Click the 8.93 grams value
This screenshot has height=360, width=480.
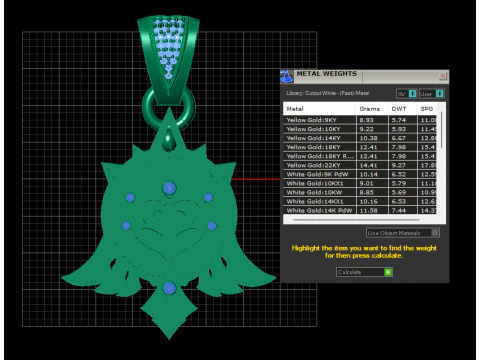point(366,120)
